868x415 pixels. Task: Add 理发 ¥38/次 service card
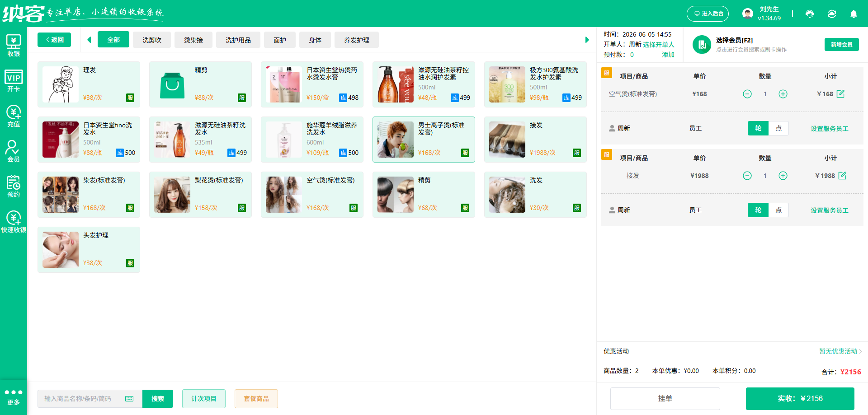(x=89, y=84)
